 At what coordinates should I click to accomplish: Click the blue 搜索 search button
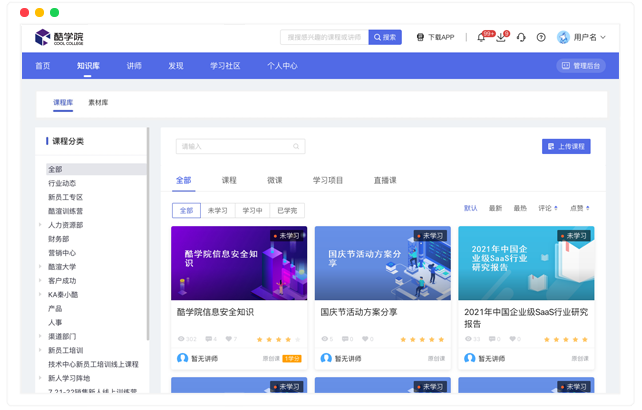tap(385, 37)
